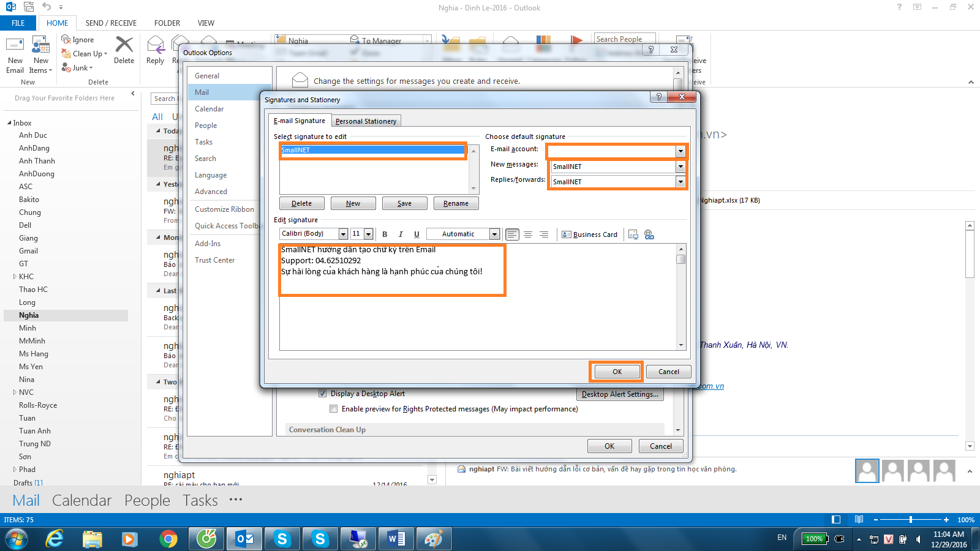Insert a hyperlink into the signature
The height and width of the screenshot is (551, 980).
pos(649,234)
